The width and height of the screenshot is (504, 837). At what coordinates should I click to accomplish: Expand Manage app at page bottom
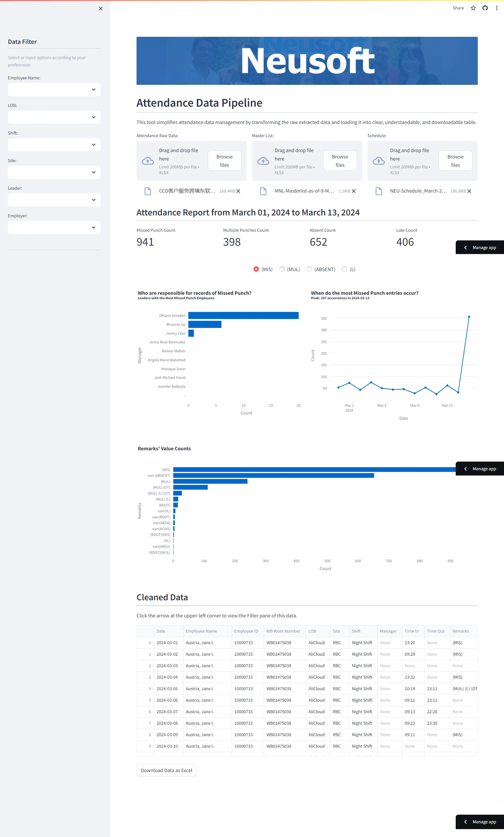point(480,822)
